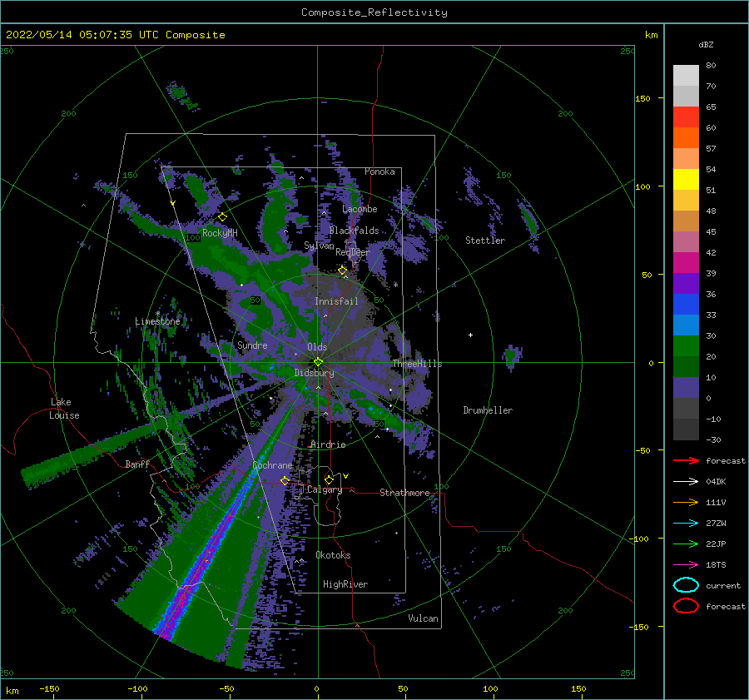Click the Vulcan label
The height and width of the screenshot is (700, 749).
[424, 618]
